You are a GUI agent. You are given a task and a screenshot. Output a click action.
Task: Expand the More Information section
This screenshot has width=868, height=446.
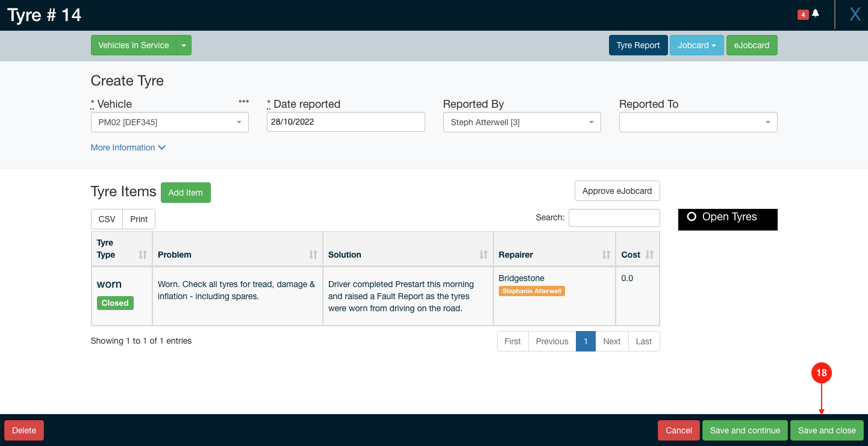128,147
